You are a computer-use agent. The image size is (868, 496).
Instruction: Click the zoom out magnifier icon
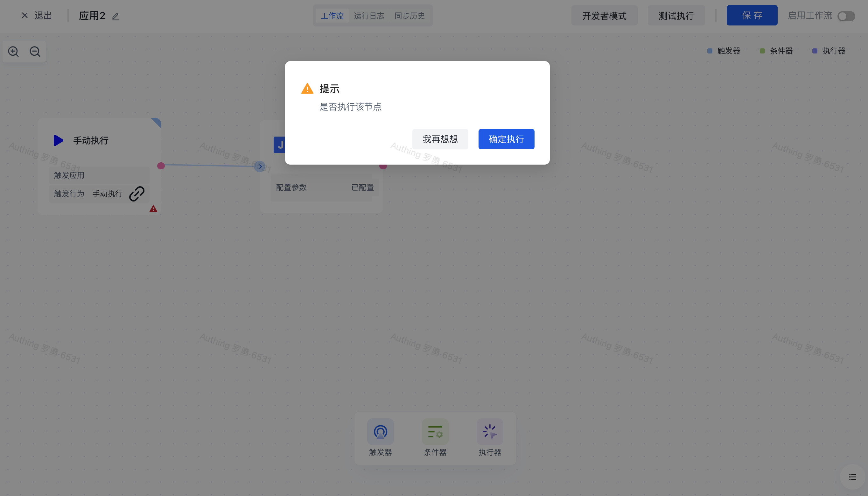[x=35, y=52]
